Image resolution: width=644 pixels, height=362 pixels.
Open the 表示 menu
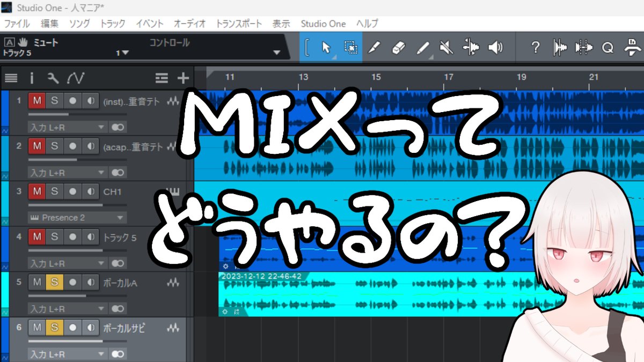[281, 24]
